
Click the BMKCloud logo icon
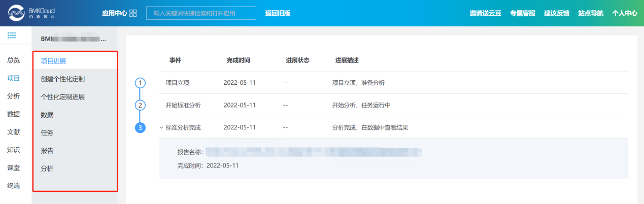17,13
